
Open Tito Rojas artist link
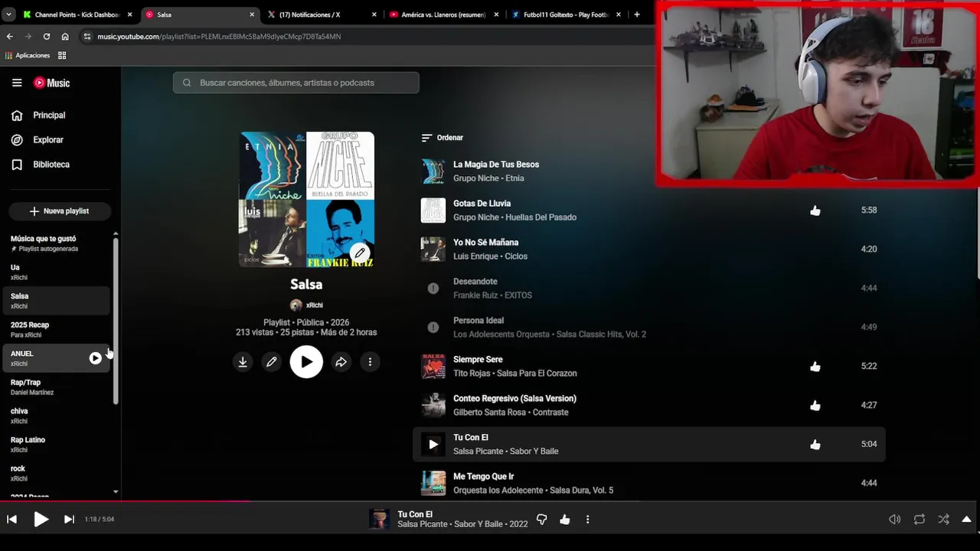coord(474,373)
